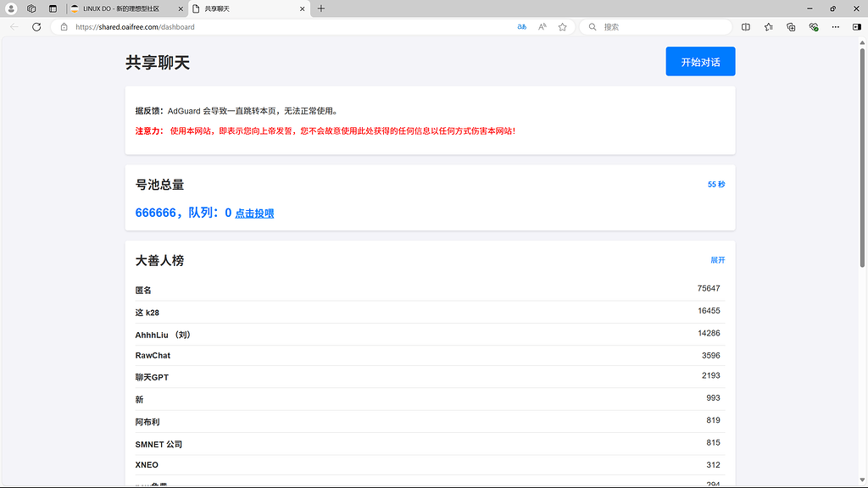Toggle the vertical tabs icon
This screenshot has height=488, width=868.
tap(53, 8)
